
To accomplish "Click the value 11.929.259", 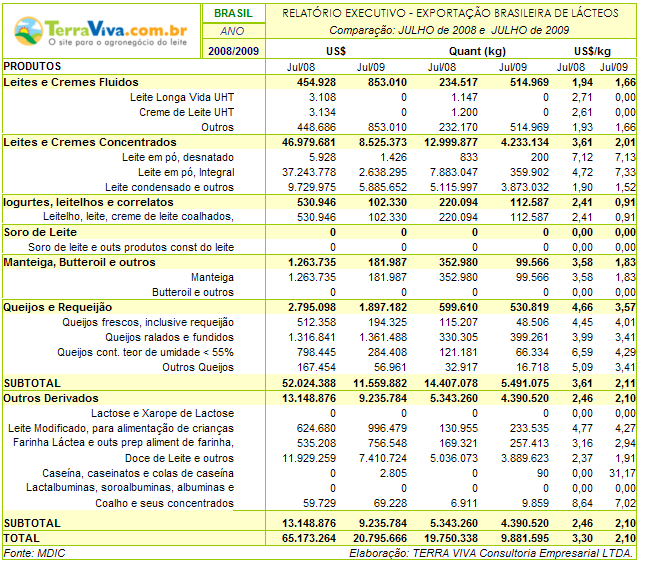I will point(309,458).
